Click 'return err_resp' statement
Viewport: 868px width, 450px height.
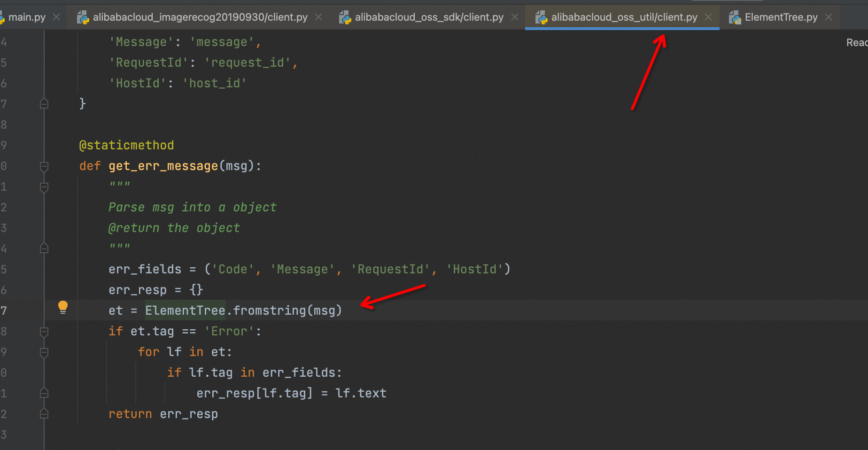click(163, 414)
